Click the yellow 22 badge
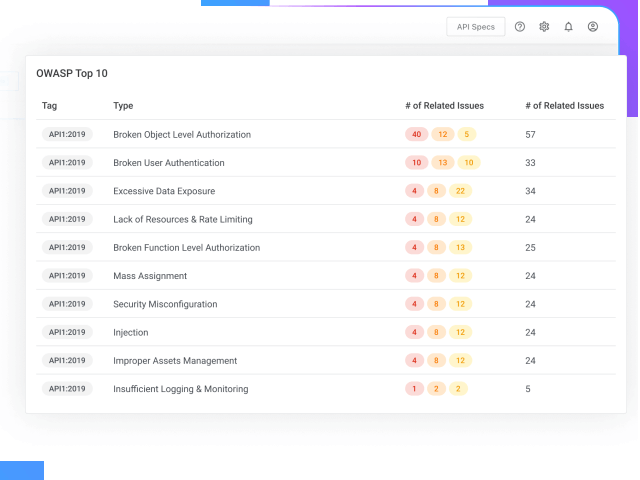The width and height of the screenshot is (640, 480). click(x=460, y=191)
